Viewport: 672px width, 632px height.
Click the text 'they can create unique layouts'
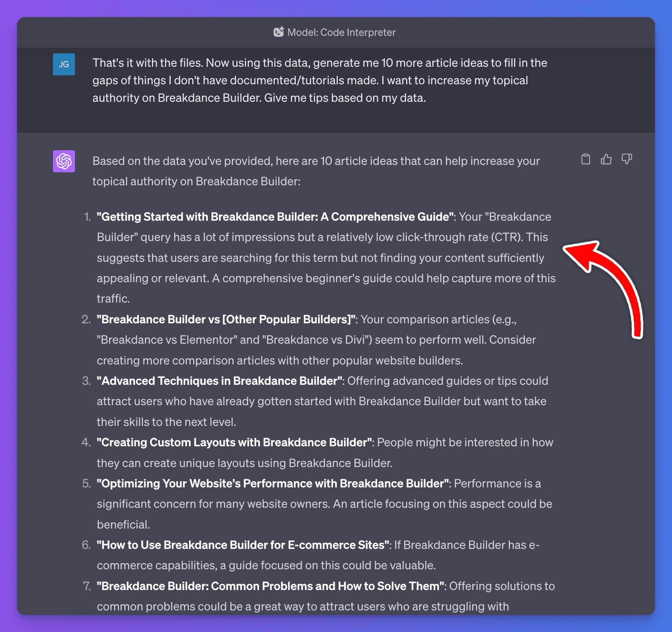(x=176, y=463)
